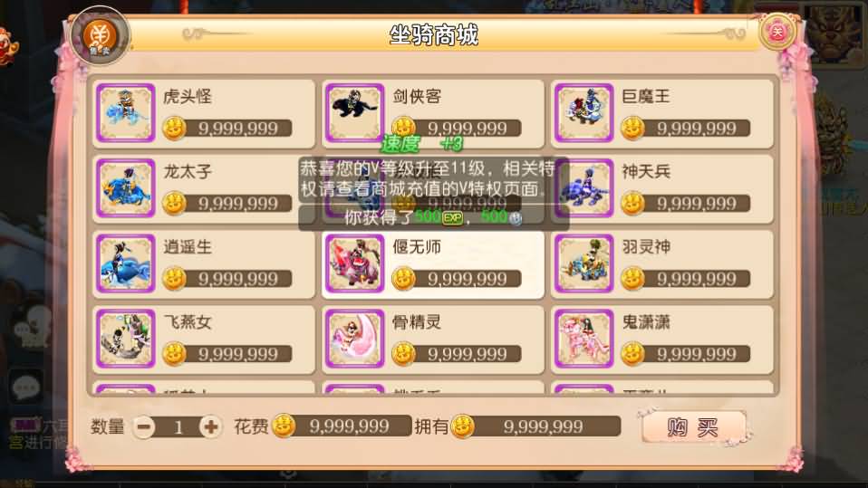Viewport: 868px width, 488px height.
Task: Select the 龙太子 mount icon
Action: click(126, 188)
